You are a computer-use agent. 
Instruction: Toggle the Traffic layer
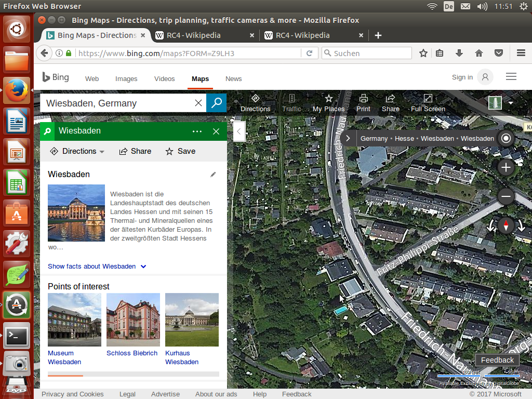(291, 103)
